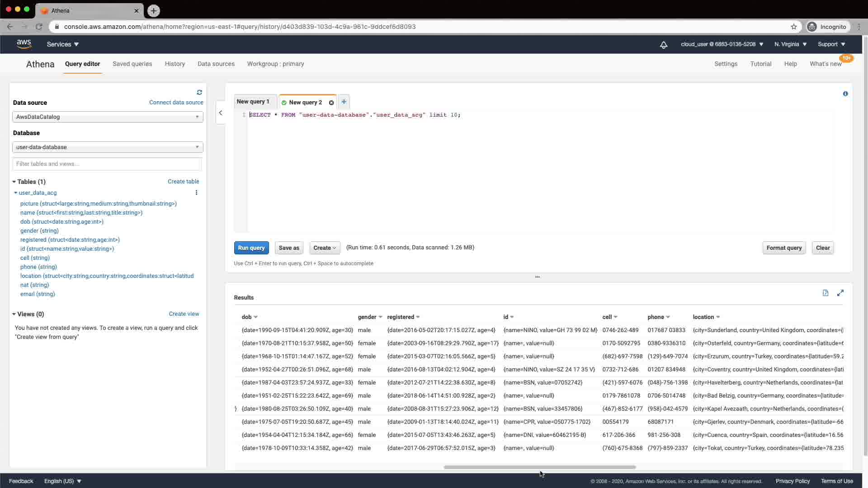This screenshot has height=488, width=868.
Task: Collapse the Tables section
Action: pyautogui.click(x=14, y=182)
